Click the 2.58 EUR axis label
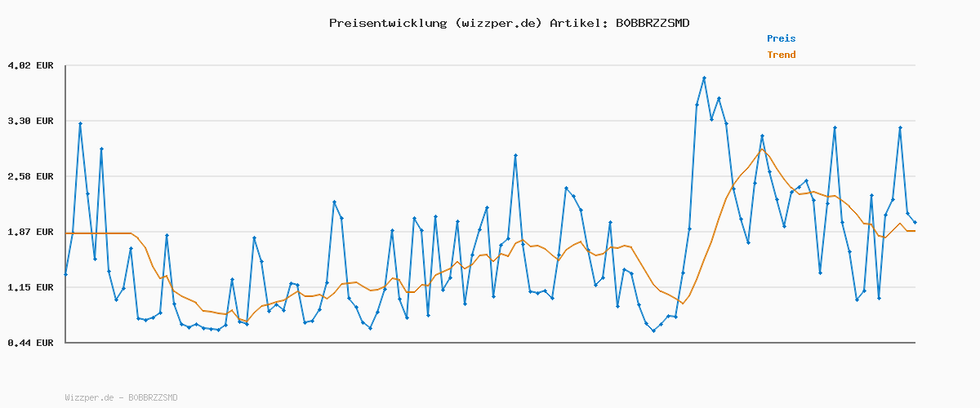Image resolution: width=980 pixels, height=408 pixels. (30, 176)
